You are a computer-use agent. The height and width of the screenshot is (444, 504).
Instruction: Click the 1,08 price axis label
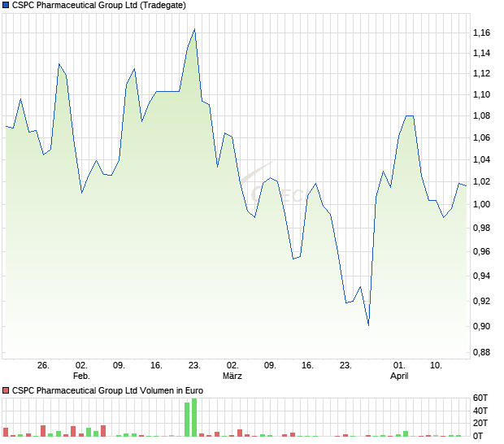(x=481, y=115)
